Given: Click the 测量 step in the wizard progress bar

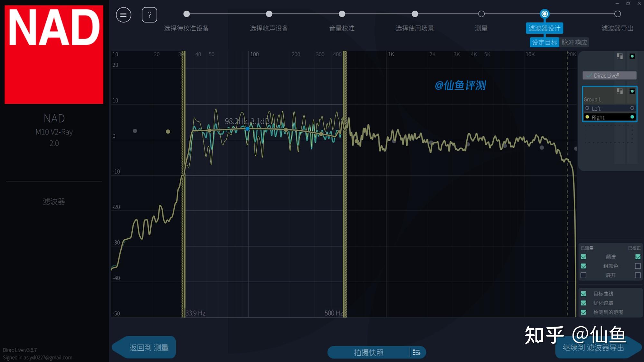Looking at the screenshot, I should pyautogui.click(x=481, y=14).
